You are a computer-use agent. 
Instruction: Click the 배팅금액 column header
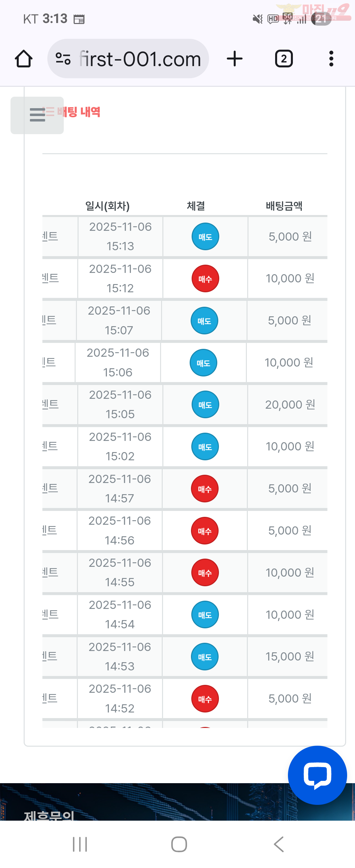point(284,206)
